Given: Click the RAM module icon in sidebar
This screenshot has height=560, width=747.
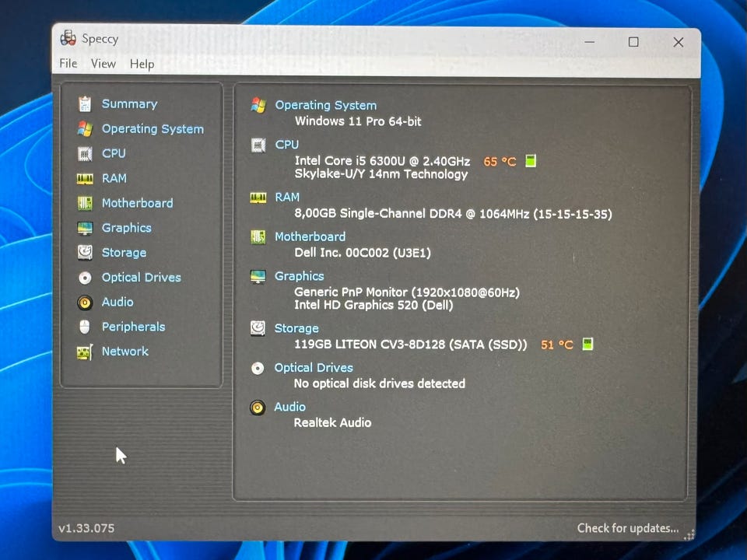Looking at the screenshot, I should (x=85, y=179).
